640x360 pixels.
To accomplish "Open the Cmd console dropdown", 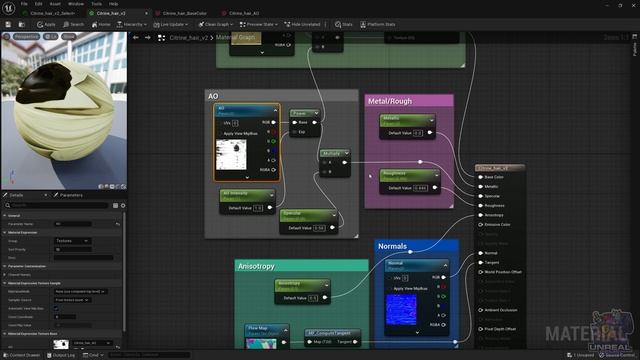I will click(x=93, y=356).
